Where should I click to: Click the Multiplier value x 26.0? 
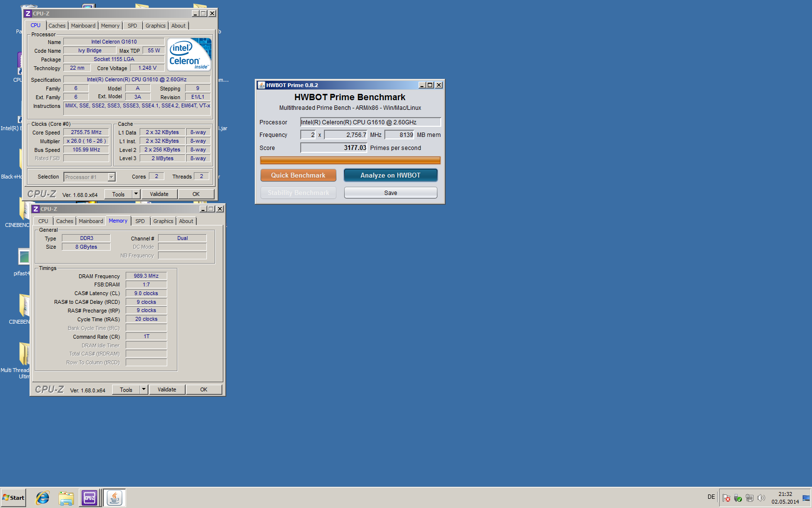86,141
